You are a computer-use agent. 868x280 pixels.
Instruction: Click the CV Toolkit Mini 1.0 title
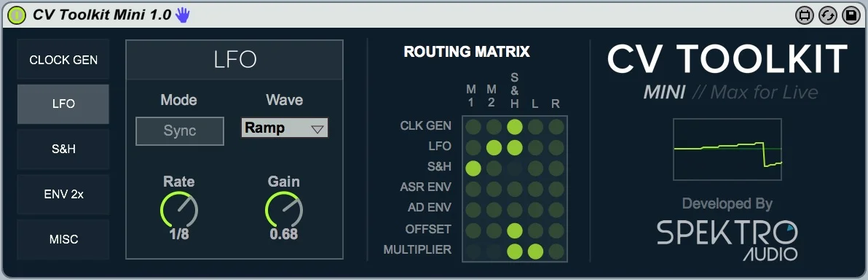click(102, 15)
